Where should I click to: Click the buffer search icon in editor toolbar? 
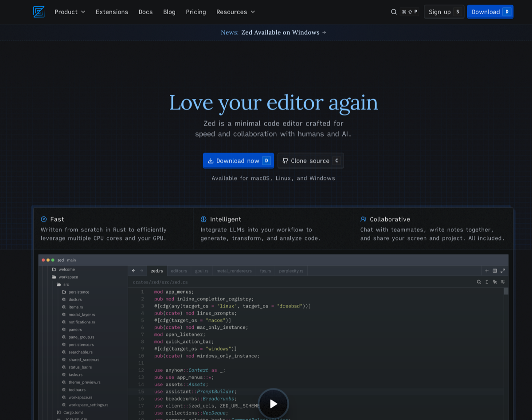coord(479,282)
